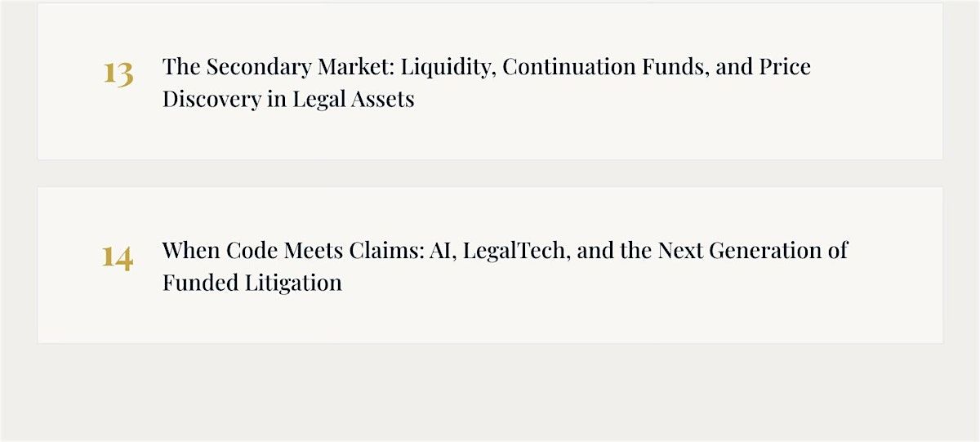Click the "Funded Litigation" text line
This screenshot has width=980, height=442.
tap(252, 283)
